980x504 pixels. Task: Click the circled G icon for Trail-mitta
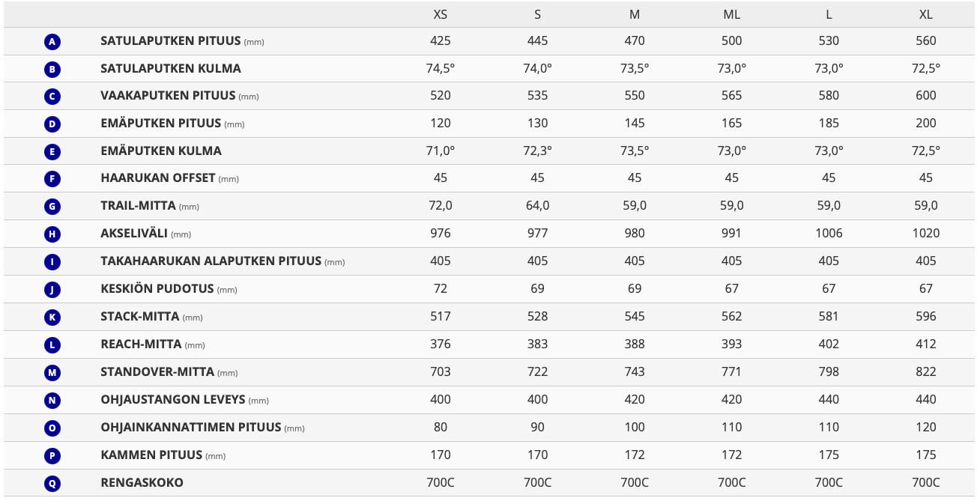pyautogui.click(x=52, y=207)
